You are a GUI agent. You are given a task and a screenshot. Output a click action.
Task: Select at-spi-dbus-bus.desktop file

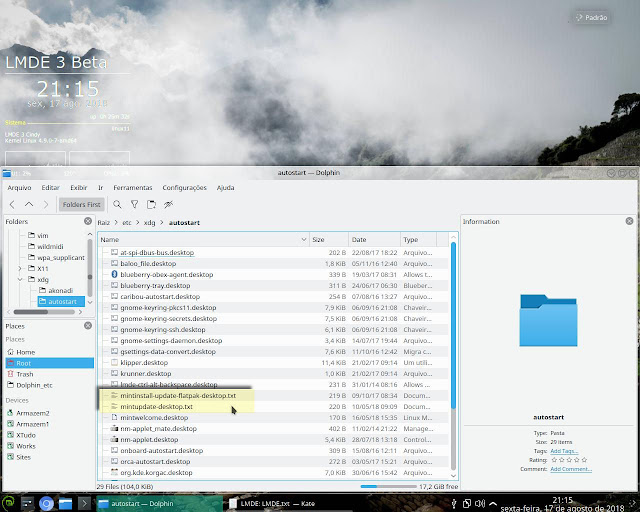pyautogui.click(x=157, y=253)
